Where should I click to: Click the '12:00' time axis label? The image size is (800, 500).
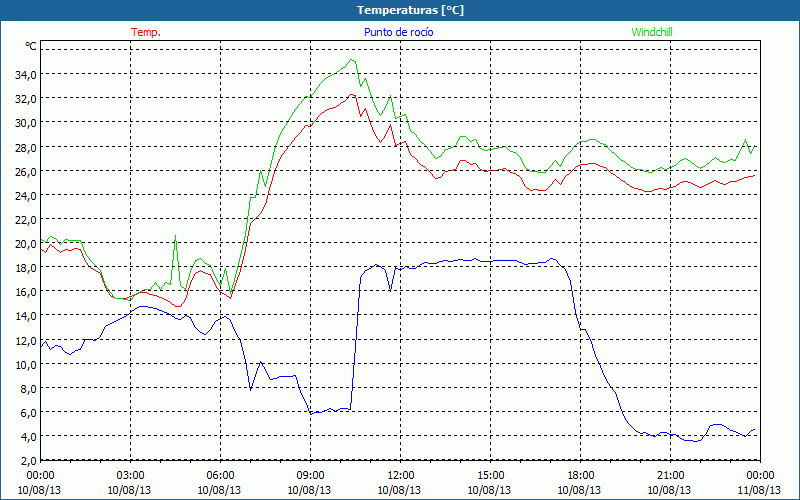401,475
